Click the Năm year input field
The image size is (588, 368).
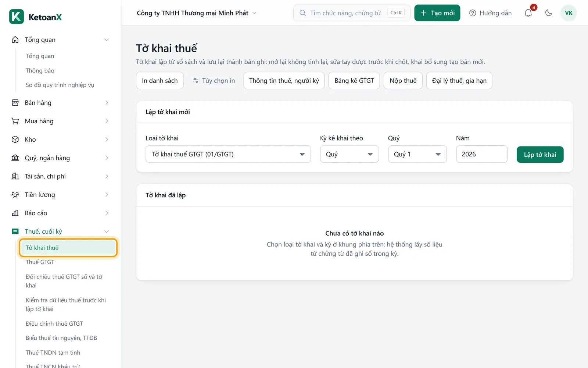tap(482, 154)
